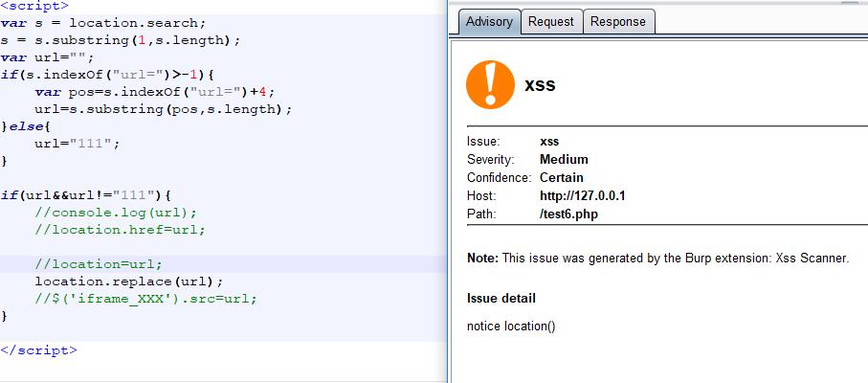Click the Burp extension note text
The width and height of the screenshot is (868, 383).
[658, 258]
